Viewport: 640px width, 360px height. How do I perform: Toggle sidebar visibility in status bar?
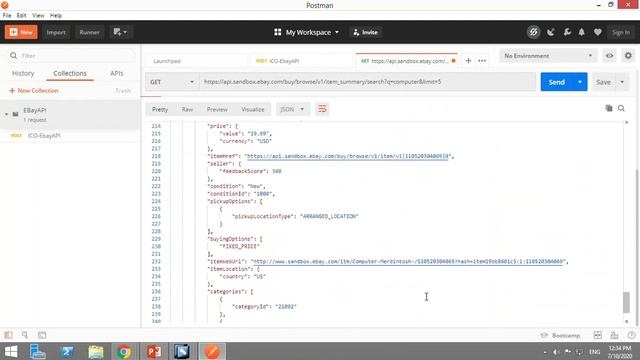pos(8,335)
